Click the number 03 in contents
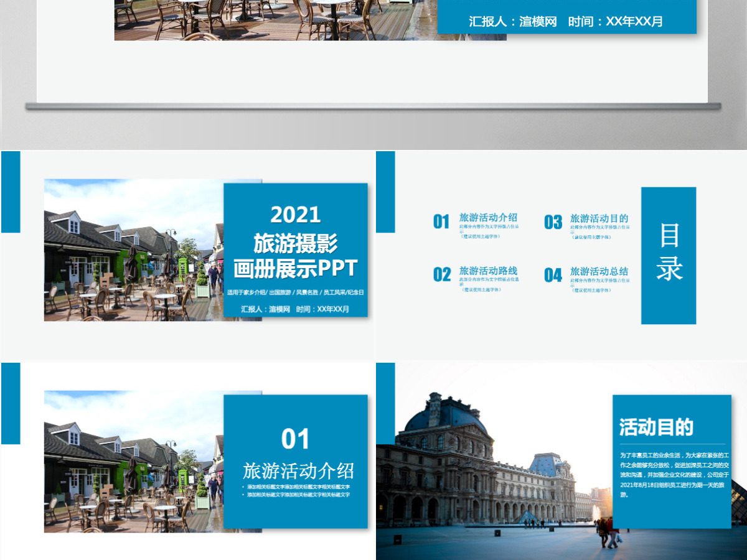747x560 pixels. [x=553, y=222]
